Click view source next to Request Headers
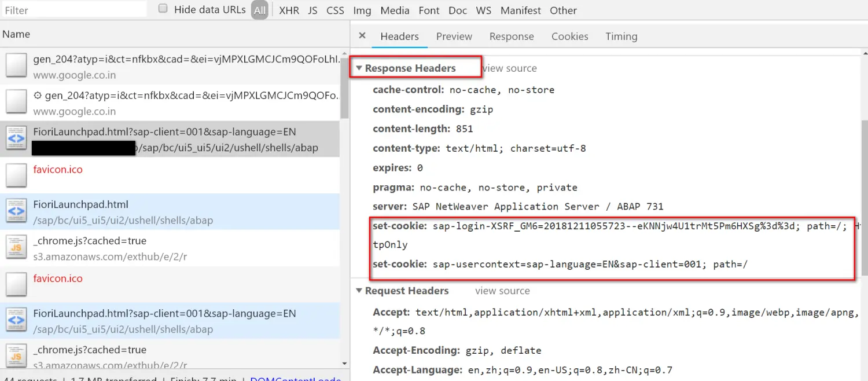The height and width of the screenshot is (381, 868). coord(502,291)
